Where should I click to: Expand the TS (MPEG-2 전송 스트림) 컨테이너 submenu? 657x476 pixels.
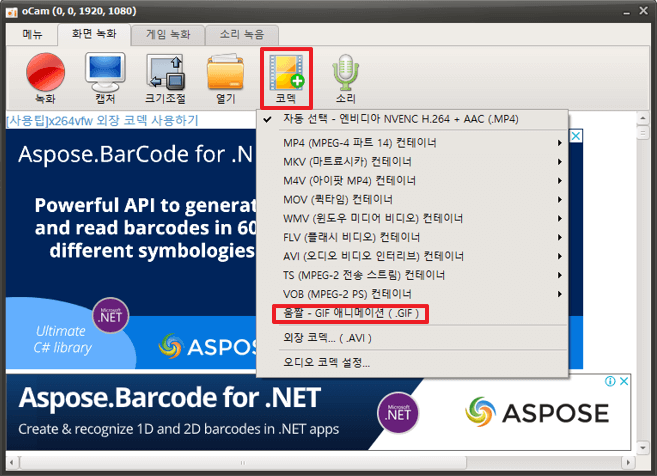click(x=412, y=275)
